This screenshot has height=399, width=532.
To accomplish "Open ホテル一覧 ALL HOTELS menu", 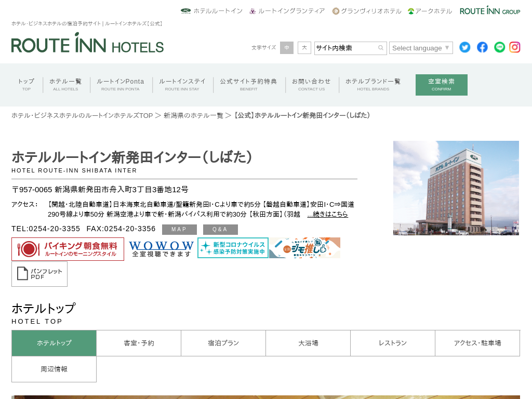I will pos(65,85).
